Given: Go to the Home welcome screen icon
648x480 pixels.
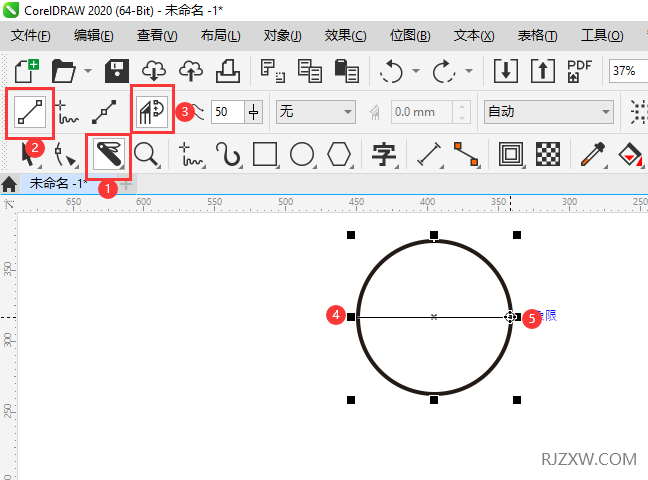Looking at the screenshot, I should (x=9, y=184).
